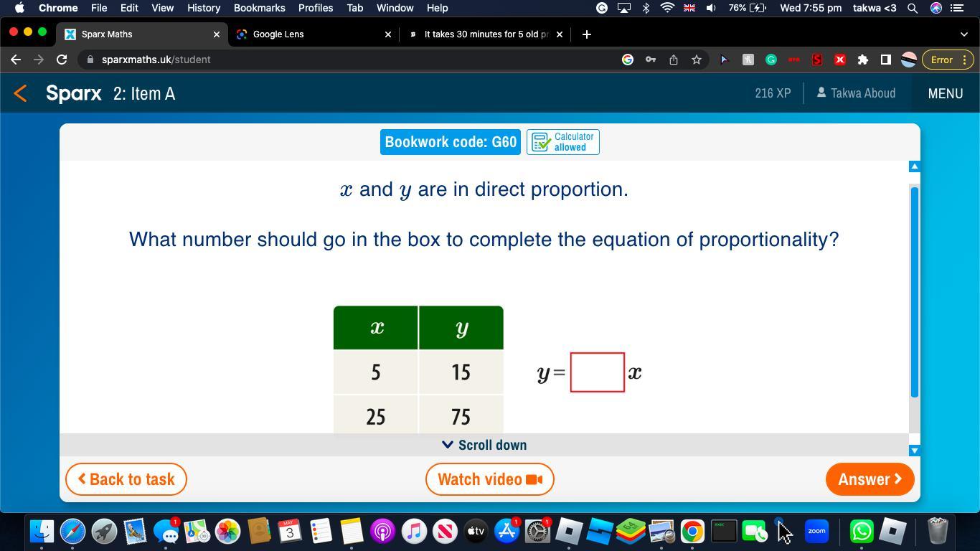
Task: Open Spotlight search in menu bar
Action: tap(912, 8)
